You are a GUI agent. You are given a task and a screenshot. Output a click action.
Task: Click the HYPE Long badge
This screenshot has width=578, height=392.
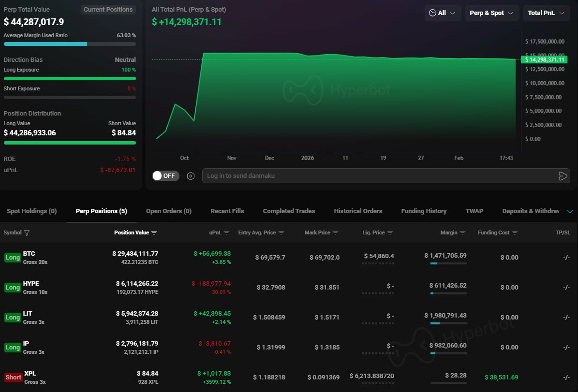click(x=13, y=288)
